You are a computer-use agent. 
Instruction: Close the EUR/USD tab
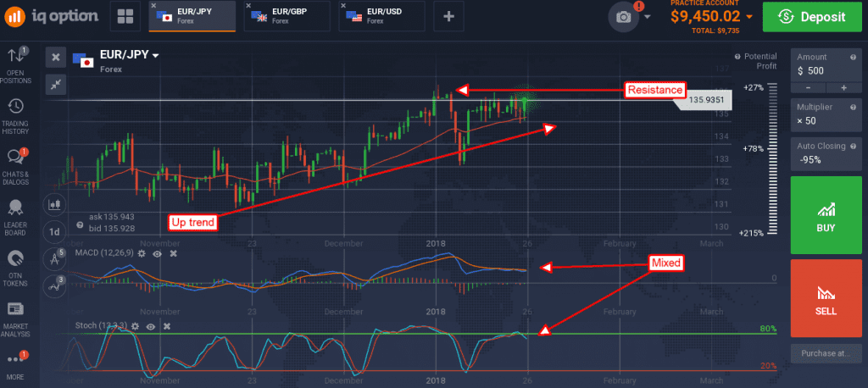(344, 6)
